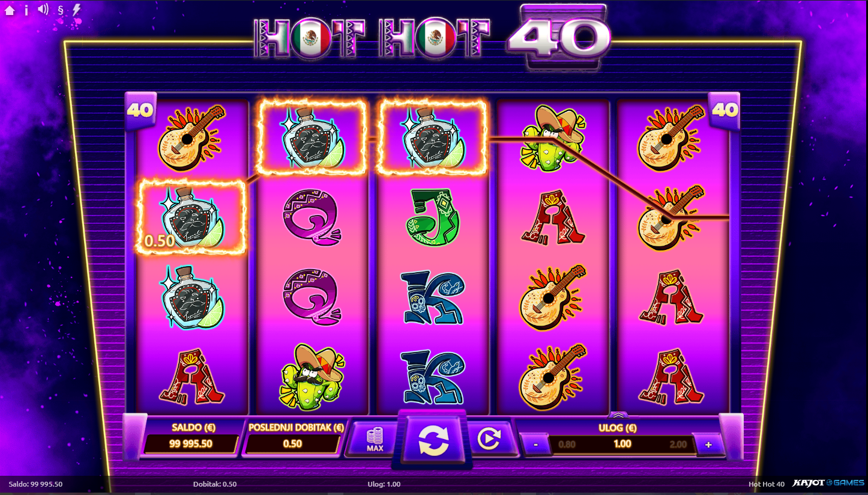This screenshot has height=495, width=868.
Task: Open the game info icon
Action: click(26, 10)
